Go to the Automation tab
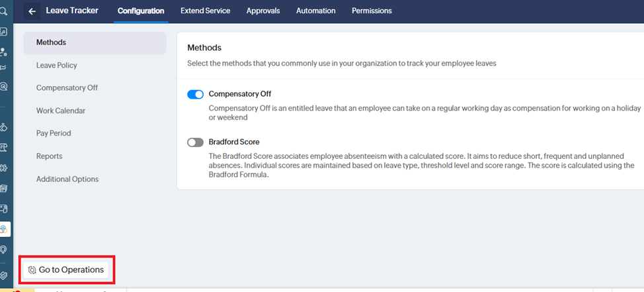The height and width of the screenshot is (292, 644). pos(315,11)
